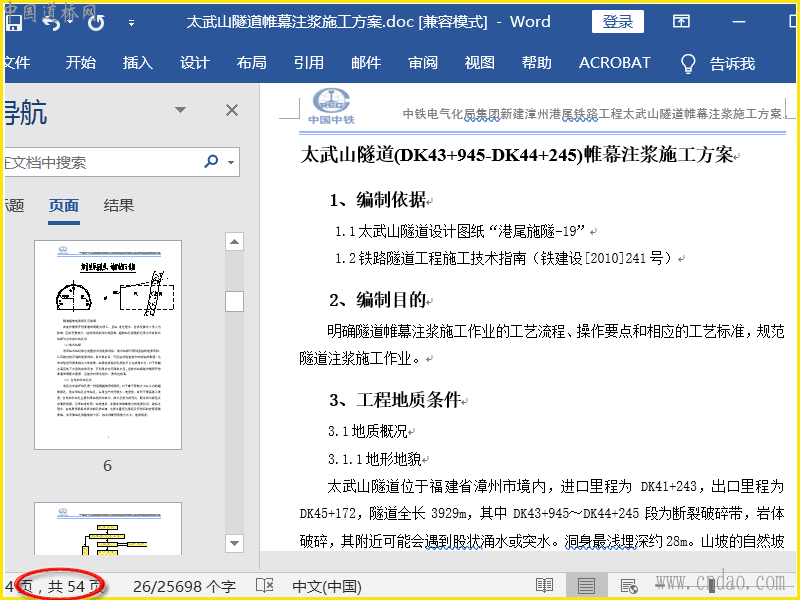The image size is (800, 600).
Task: Click heading 1、编制依据
Action: (x=378, y=199)
